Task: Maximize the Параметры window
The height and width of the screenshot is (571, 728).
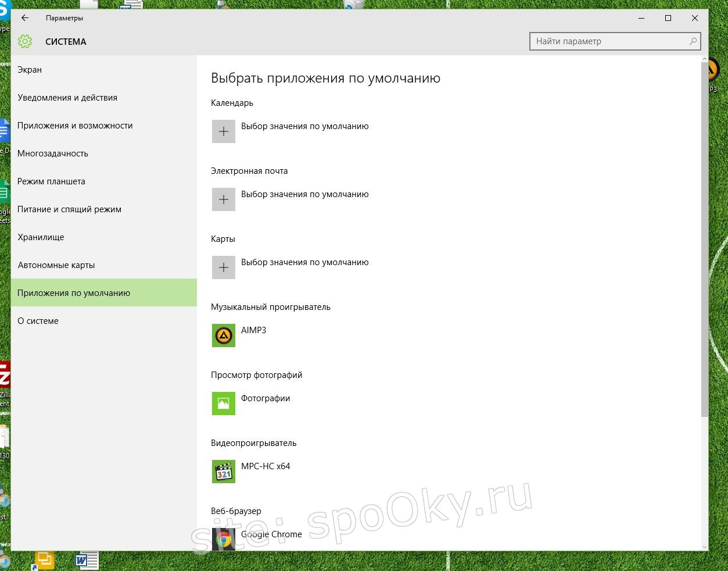Action: [668, 18]
